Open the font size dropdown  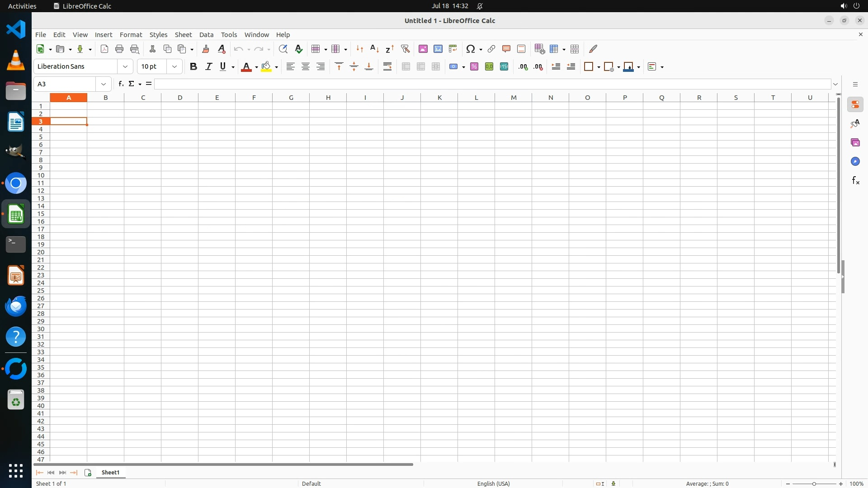(x=175, y=66)
